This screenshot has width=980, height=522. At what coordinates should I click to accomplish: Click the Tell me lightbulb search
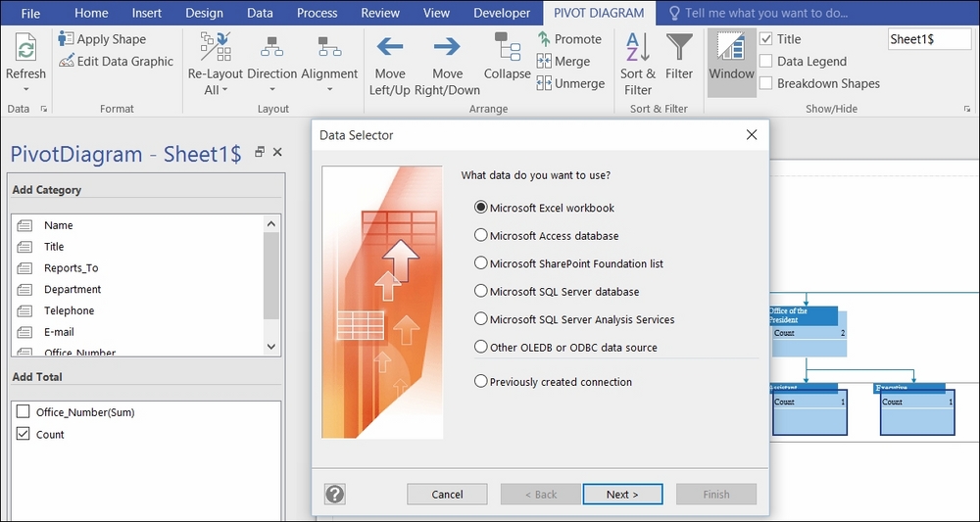tap(674, 13)
